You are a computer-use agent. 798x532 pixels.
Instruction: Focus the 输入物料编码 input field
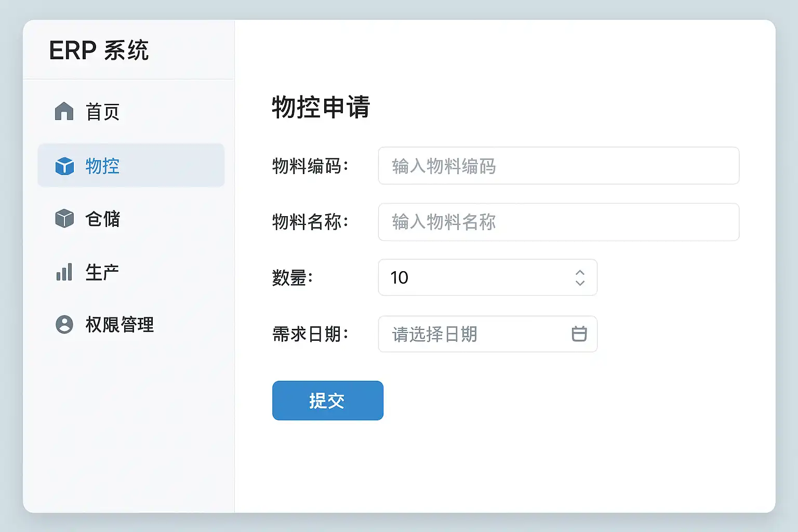pos(558,166)
